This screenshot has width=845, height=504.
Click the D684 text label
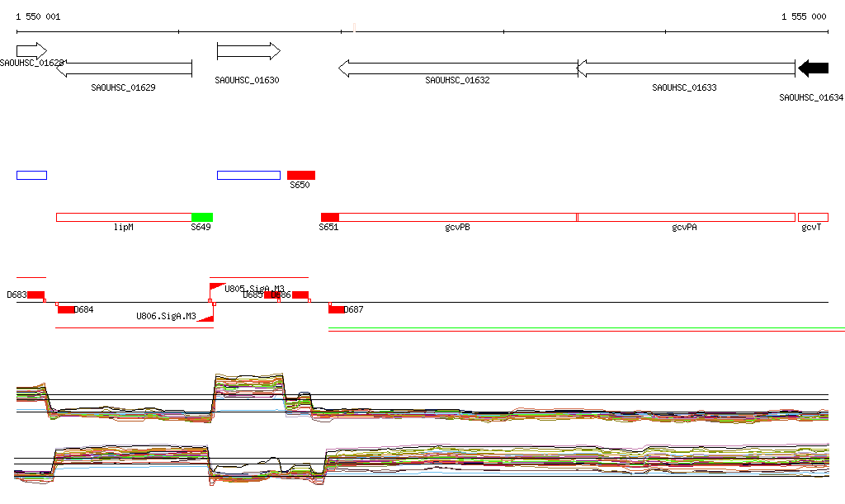83,309
